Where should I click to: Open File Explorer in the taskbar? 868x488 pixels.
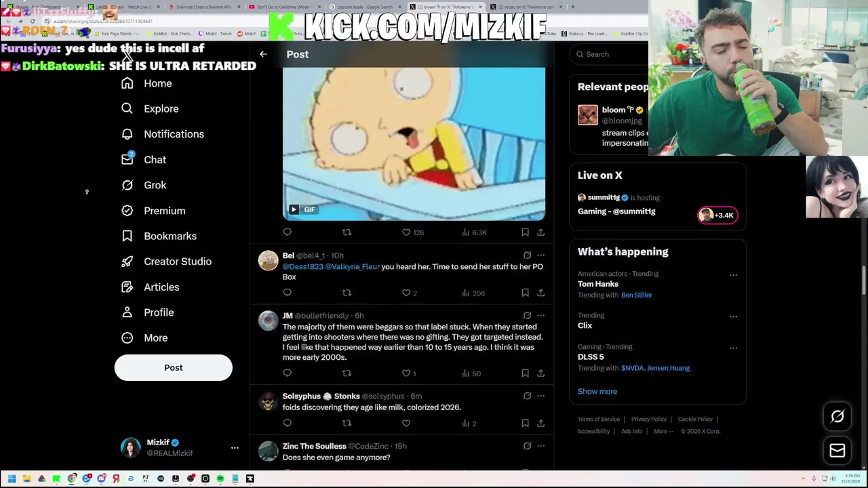26,479
